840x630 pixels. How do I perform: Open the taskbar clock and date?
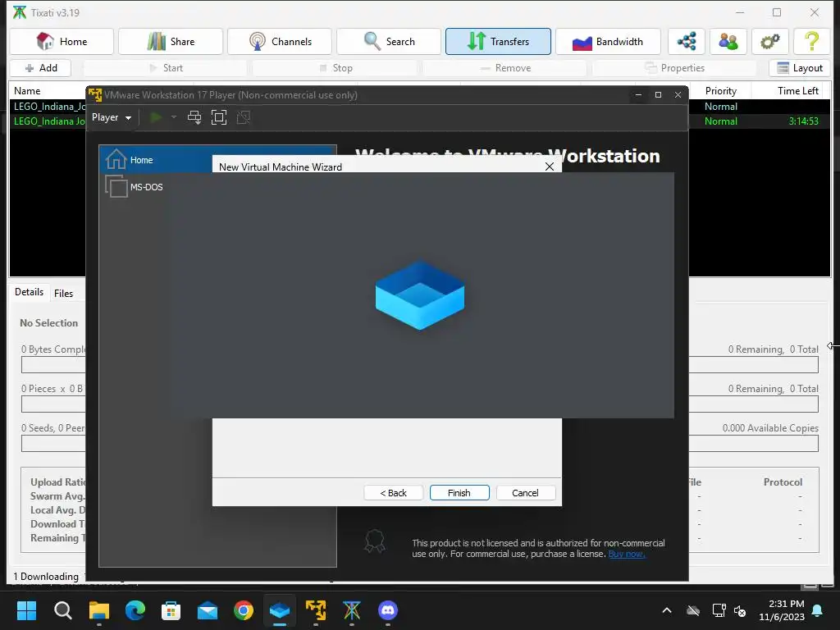pos(782,610)
